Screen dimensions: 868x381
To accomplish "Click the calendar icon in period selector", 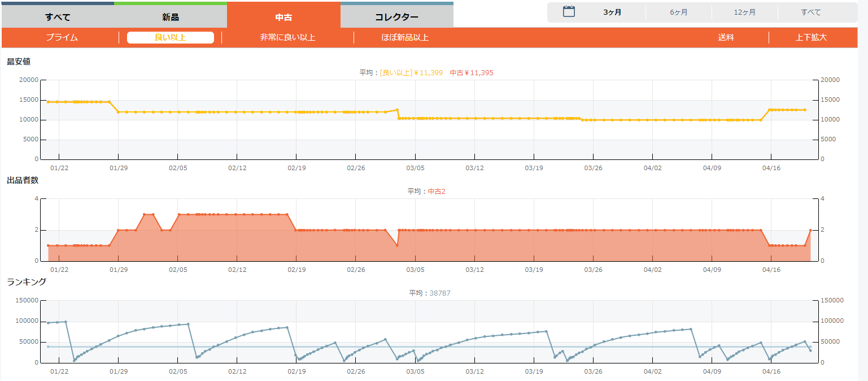I will point(569,12).
